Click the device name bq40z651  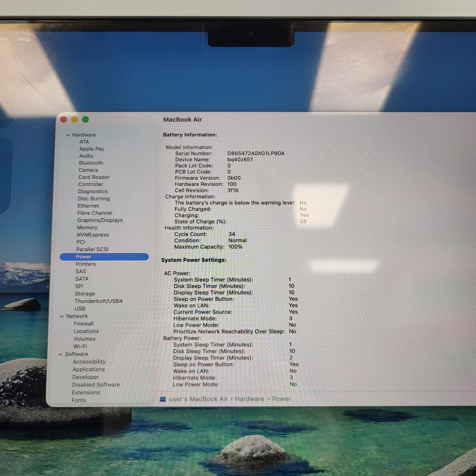click(240, 159)
